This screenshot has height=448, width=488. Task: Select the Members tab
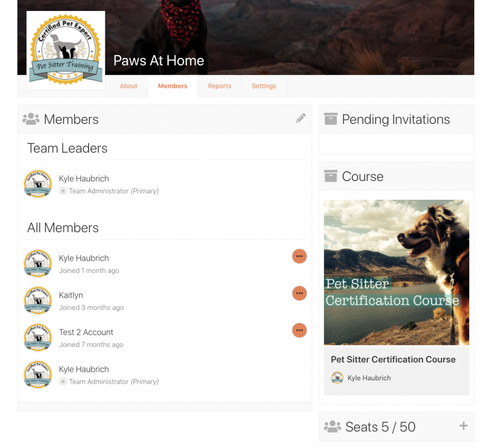173,86
